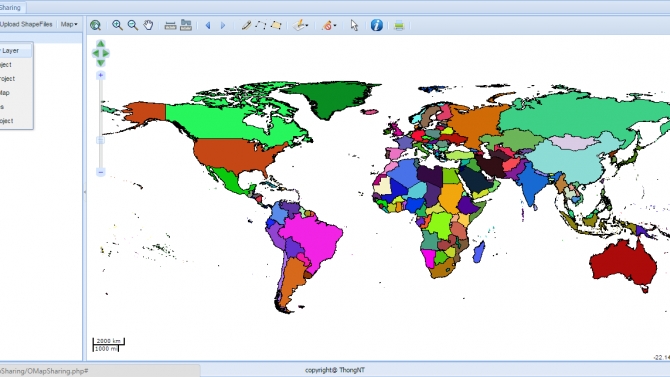The height and width of the screenshot is (377, 670).
Task: Go to next map view arrow
Action: pos(223,26)
